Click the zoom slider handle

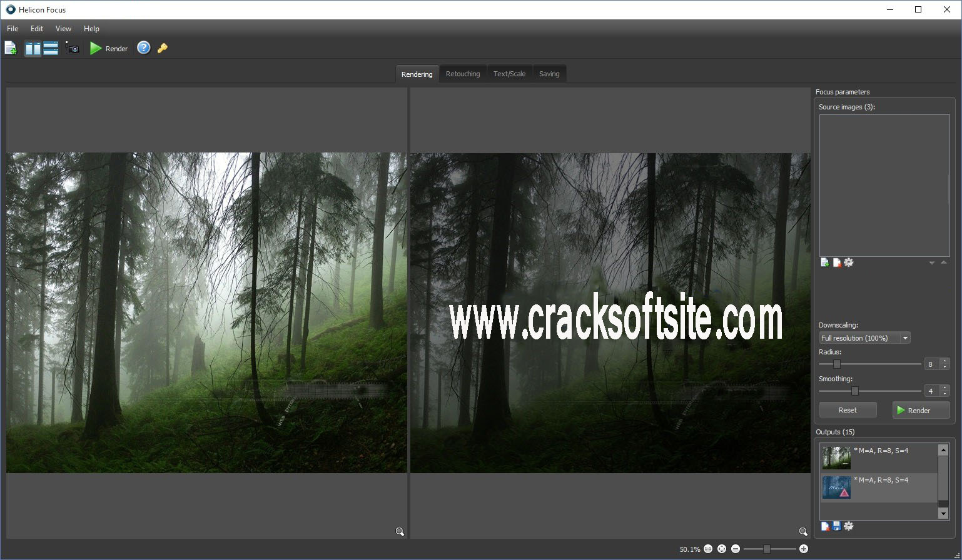click(767, 549)
